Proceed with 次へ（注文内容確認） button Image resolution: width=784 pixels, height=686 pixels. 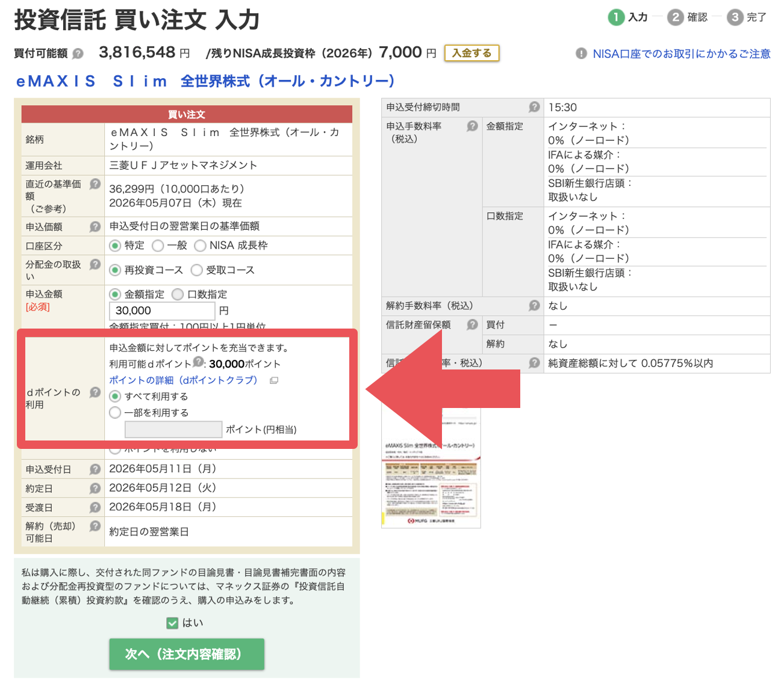[187, 654]
